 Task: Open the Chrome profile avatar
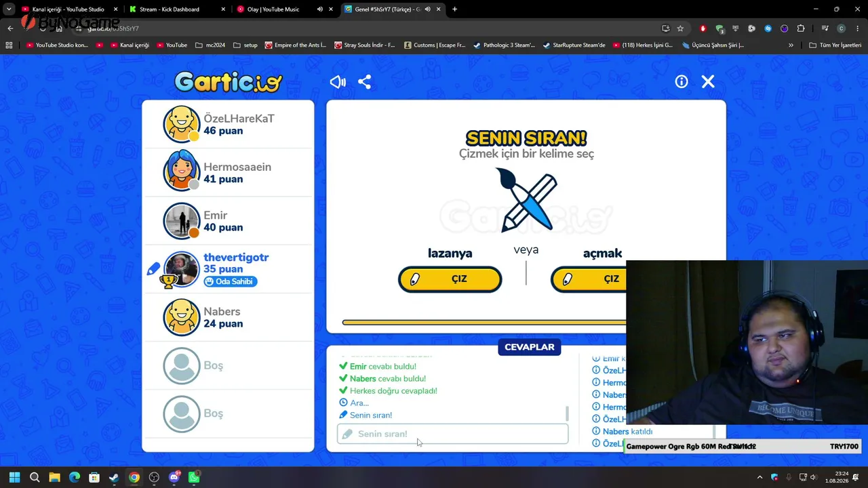[x=841, y=28]
